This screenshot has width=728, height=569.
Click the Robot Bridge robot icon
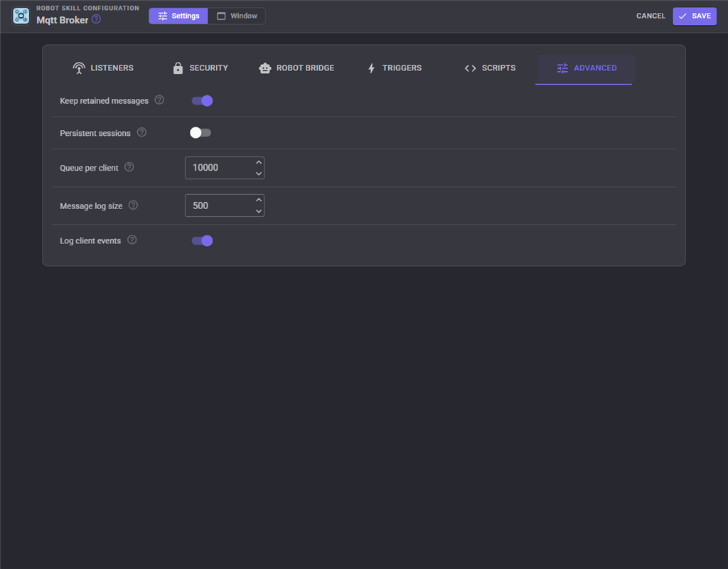click(265, 68)
